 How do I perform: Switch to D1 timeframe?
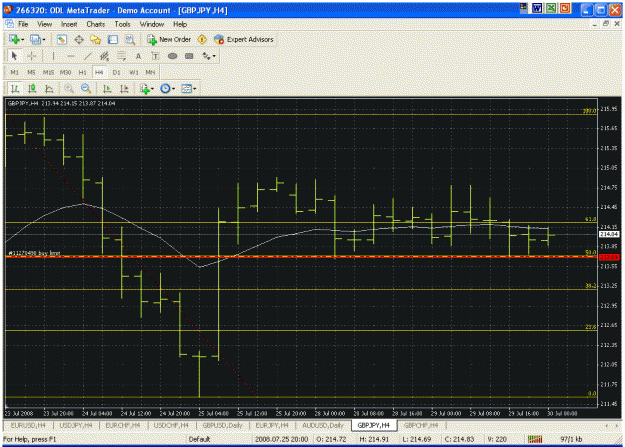click(x=116, y=73)
